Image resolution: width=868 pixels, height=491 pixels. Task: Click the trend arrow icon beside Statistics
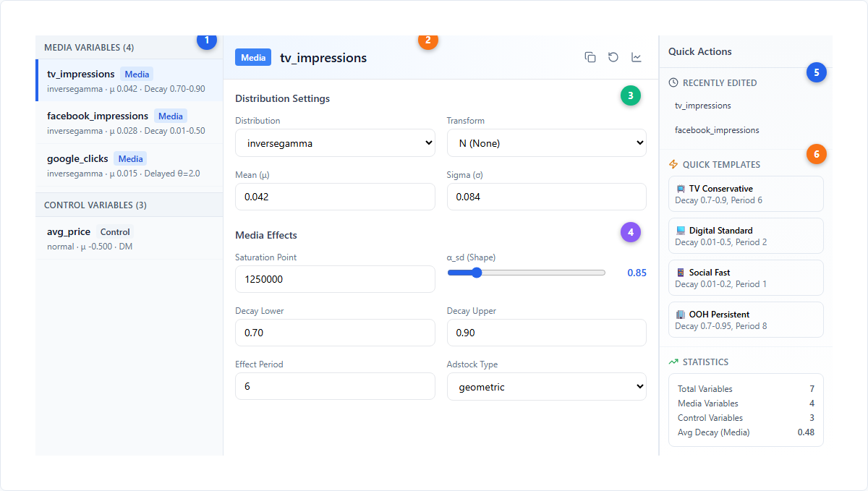[x=673, y=362]
